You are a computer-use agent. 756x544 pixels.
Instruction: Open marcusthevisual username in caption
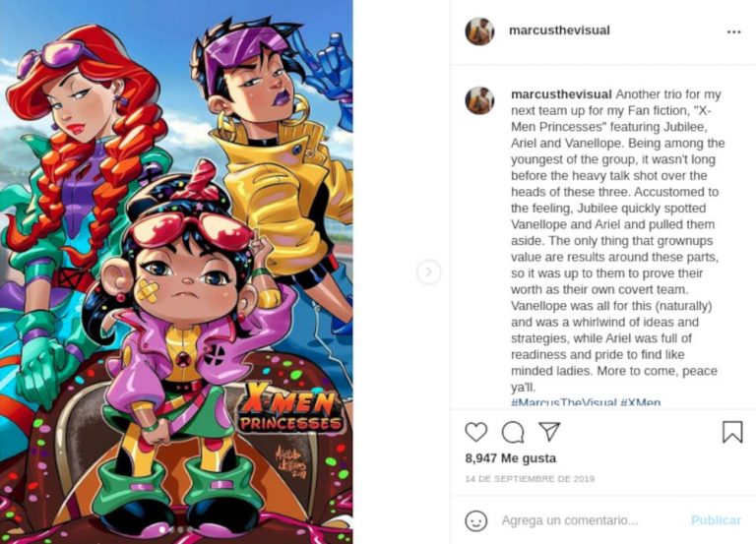(x=561, y=94)
